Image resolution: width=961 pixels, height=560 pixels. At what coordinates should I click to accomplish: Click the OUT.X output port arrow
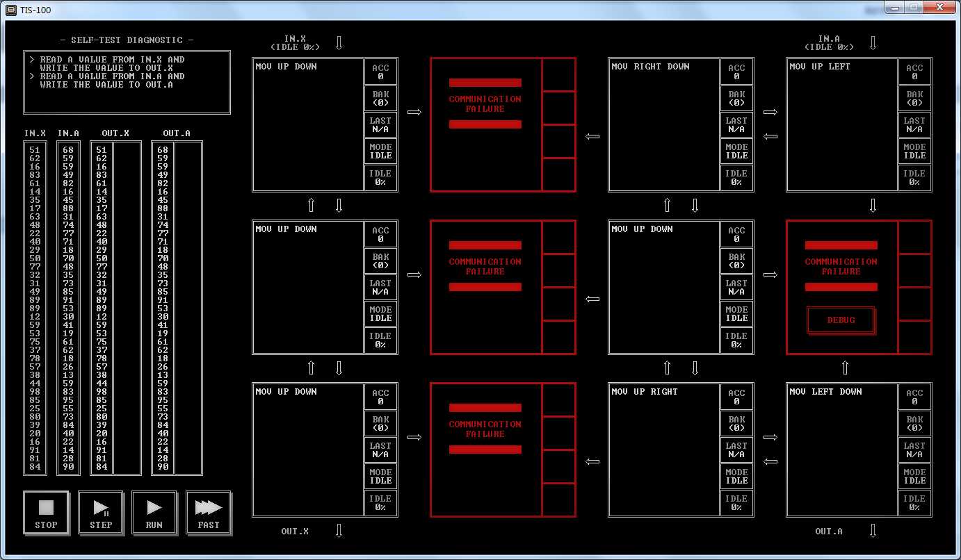click(x=339, y=531)
